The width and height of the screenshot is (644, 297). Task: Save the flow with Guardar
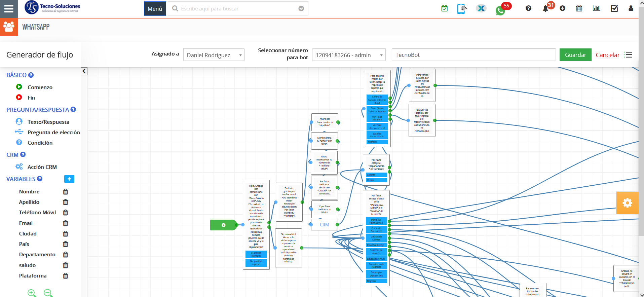[x=575, y=55]
